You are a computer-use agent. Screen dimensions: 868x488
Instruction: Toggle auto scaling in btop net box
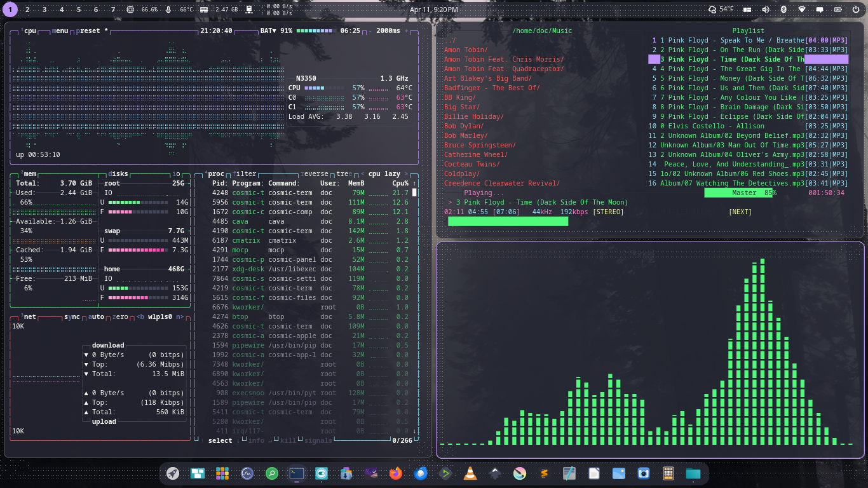point(96,316)
